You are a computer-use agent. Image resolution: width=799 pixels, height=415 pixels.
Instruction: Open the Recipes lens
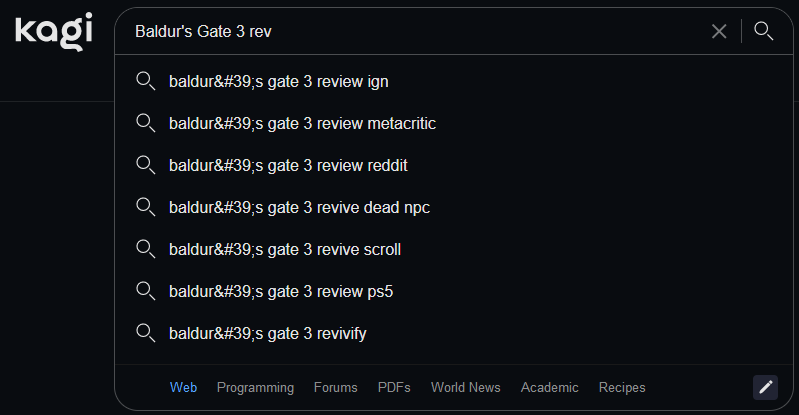tap(622, 387)
